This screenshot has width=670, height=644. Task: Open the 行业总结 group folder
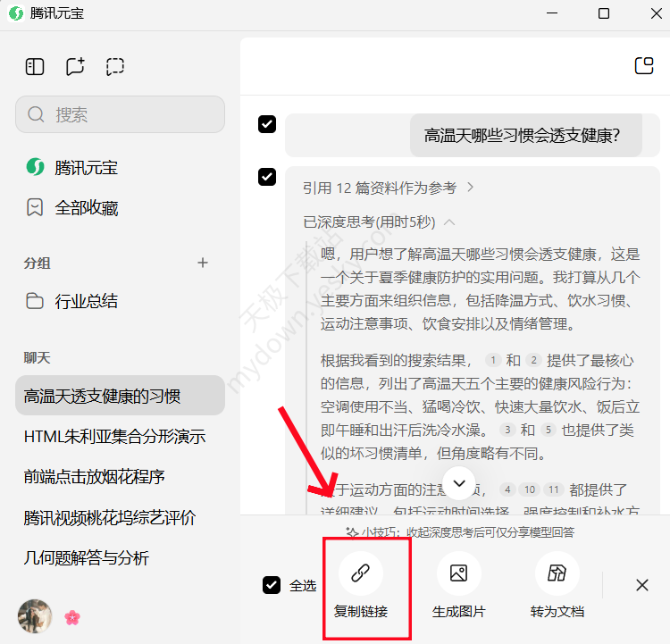click(86, 301)
